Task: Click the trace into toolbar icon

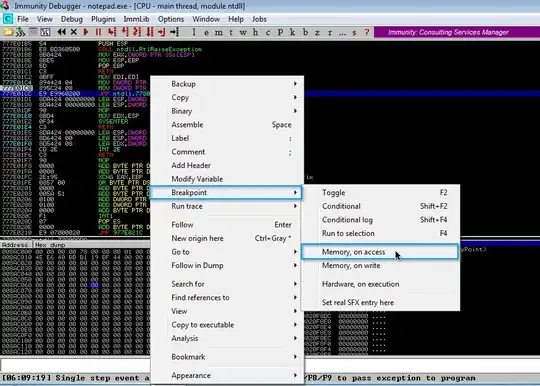Action: [137, 32]
